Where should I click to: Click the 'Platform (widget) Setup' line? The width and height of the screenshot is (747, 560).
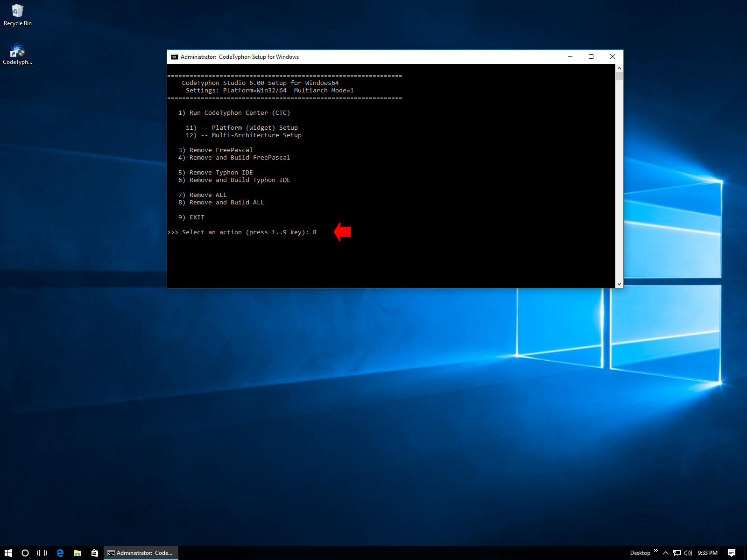pos(241,128)
